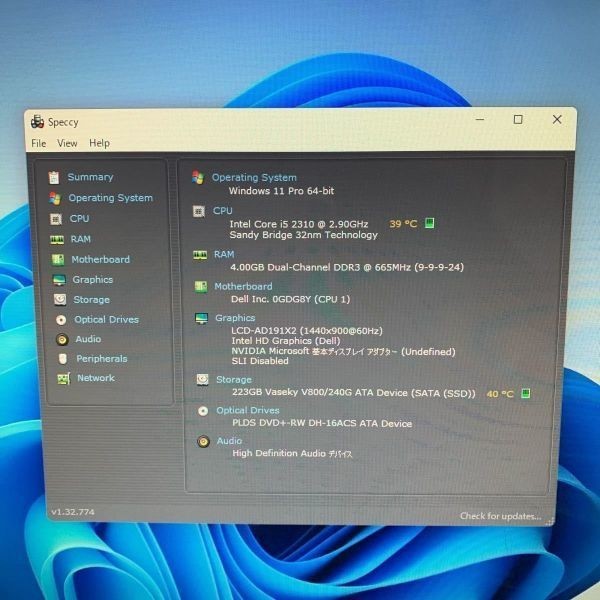Click the Motherboard icon in sidebar
The height and width of the screenshot is (600, 600).
(58, 260)
